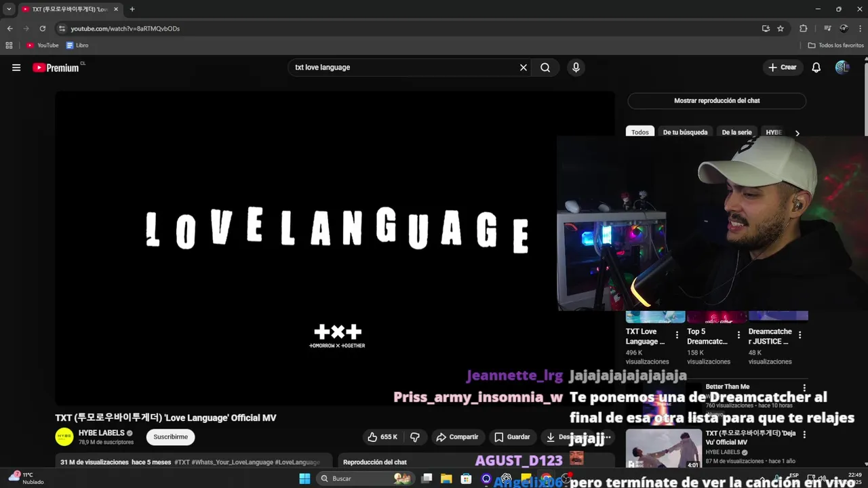Screen dimensions: 868x488
Task: Click the #TXT hashtag
Action: pos(182,462)
